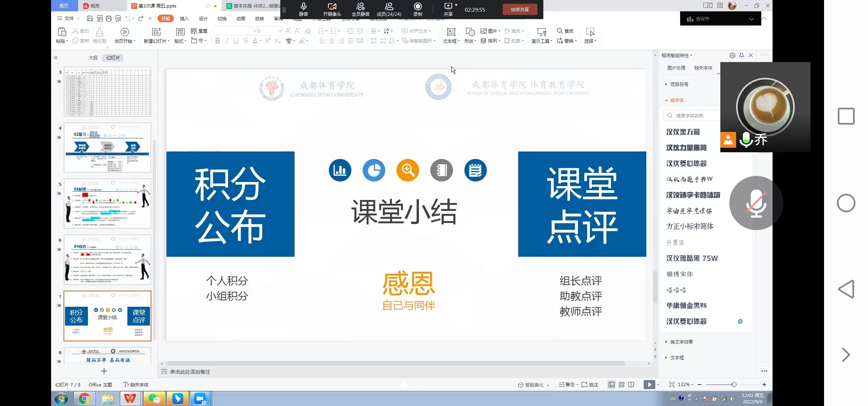Click 缺失字体 in the status bar
Screen dimensions: 868x406
[x=136, y=385]
